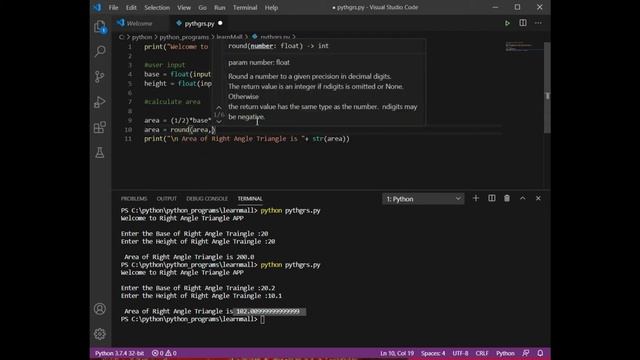Screen dimensions: 640x360
Task: Open the Extensions view
Action: coord(100,127)
